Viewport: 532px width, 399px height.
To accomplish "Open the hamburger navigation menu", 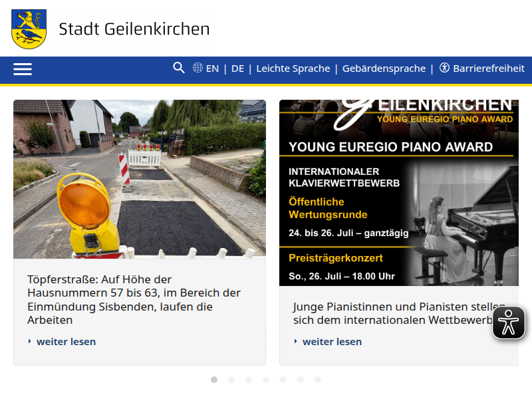I will tap(23, 69).
